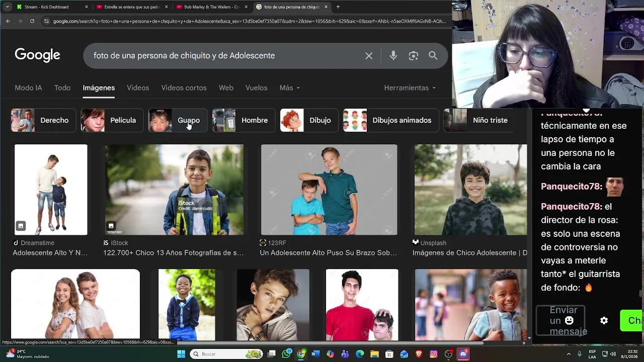This screenshot has width=644, height=362.
Task: Switch to the Todo results tab
Action: point(62,88)
